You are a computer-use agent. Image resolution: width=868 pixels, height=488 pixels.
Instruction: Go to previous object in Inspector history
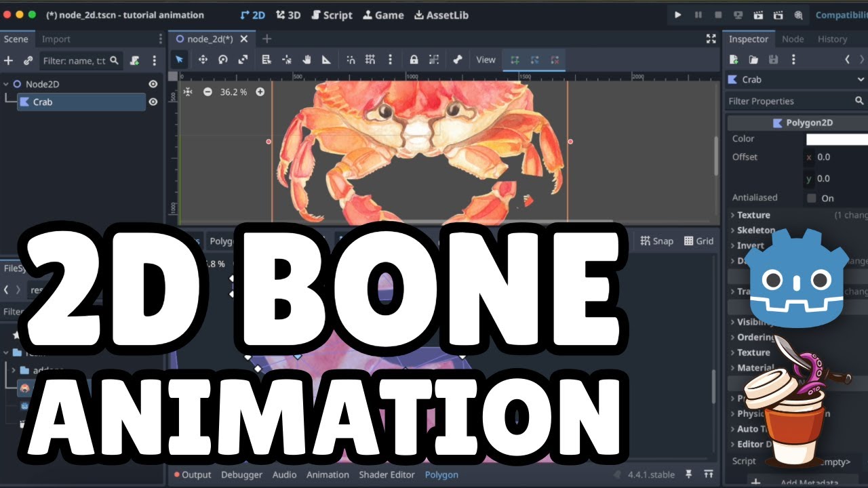pos(847,60)
